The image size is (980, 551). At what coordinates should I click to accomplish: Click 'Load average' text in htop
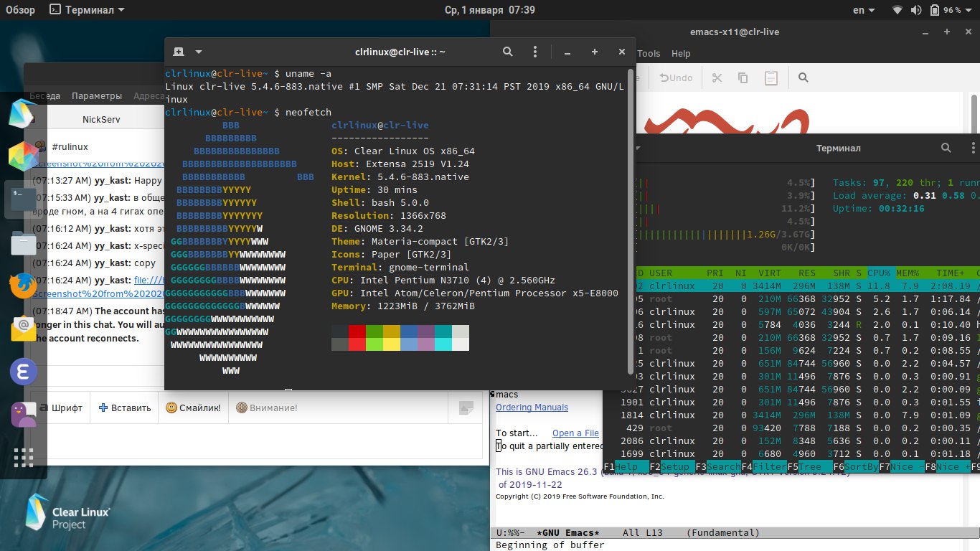pyautogui.click(x=868, y=196)
